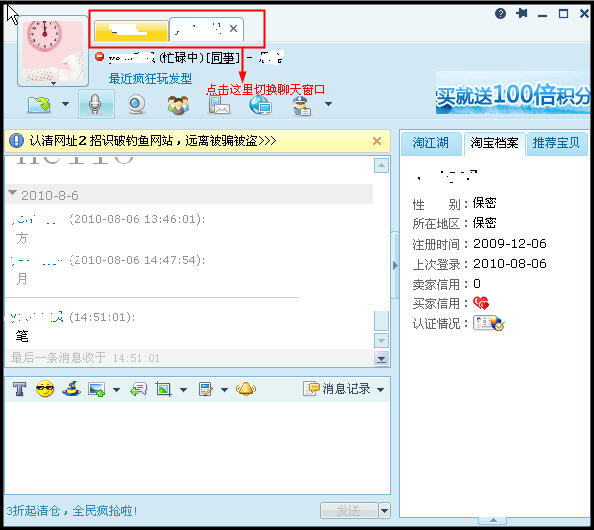Toggle pin window on top
Screen dimensions: 594x530
(x=522, y=14)
